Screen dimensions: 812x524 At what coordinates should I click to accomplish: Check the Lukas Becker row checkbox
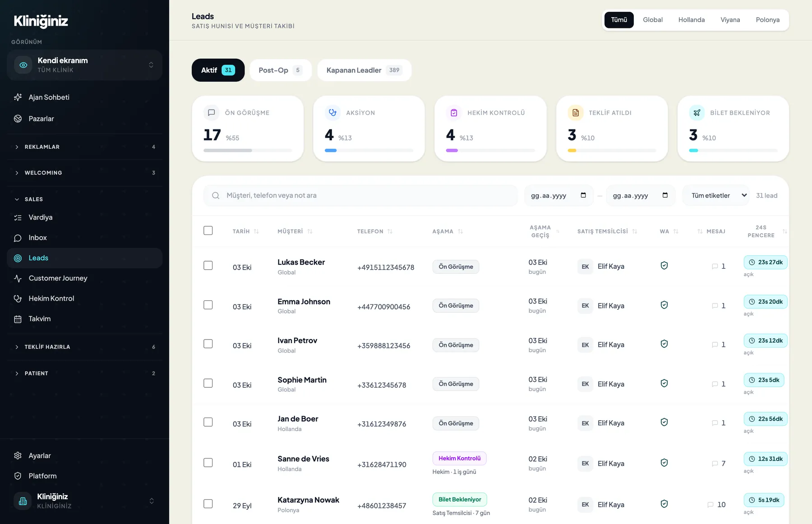click(208, 266)
